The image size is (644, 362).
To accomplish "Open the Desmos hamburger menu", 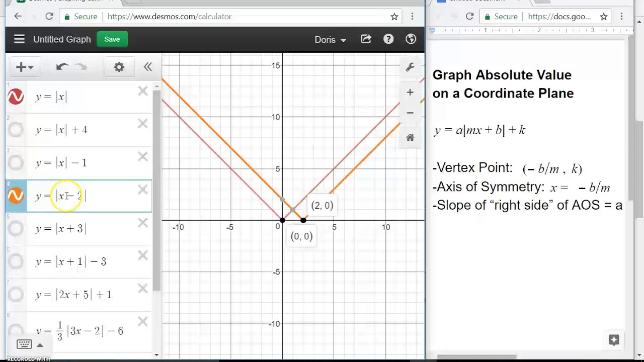I will 19,39.
